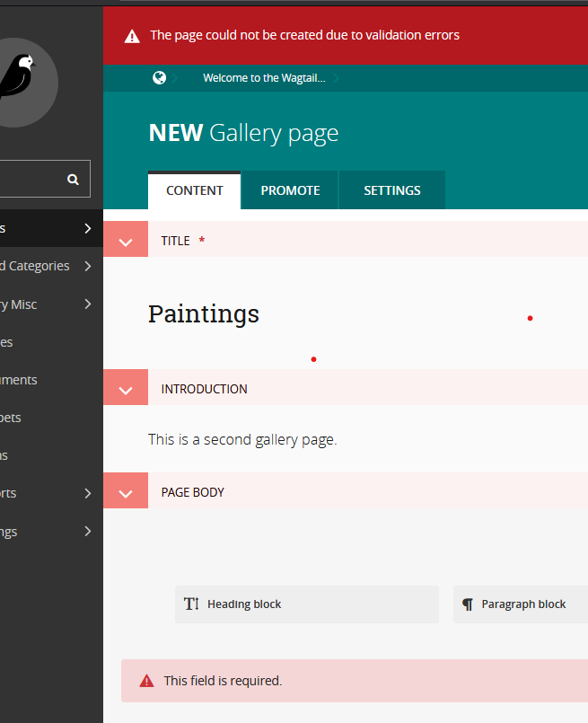Expand the Categories sidebar submenu arrow

[88, 266]
